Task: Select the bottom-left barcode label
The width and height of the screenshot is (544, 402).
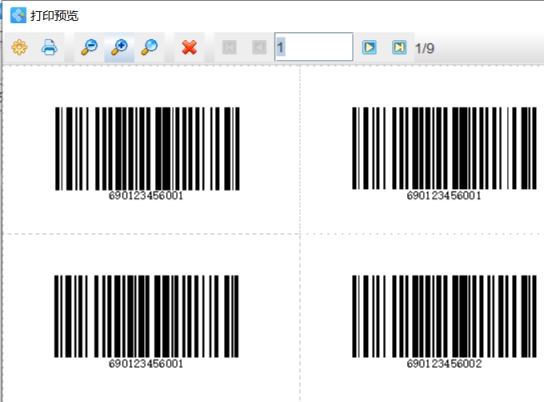Action: click(146, 322)
